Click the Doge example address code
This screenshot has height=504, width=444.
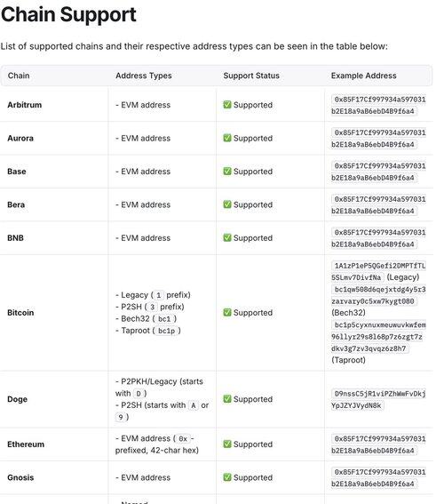click(x=378, y=399)
